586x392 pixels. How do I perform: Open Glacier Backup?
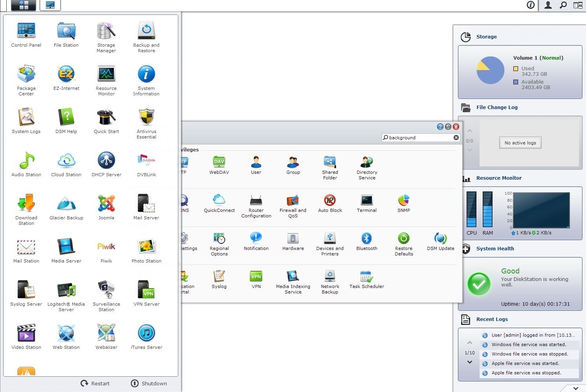pos(66,207)
